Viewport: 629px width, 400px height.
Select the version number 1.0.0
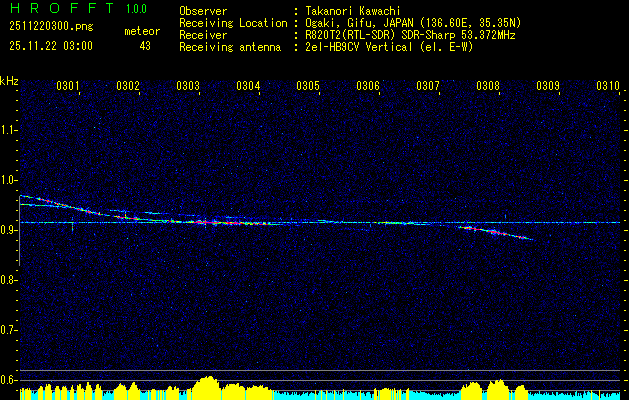(136, 9)
